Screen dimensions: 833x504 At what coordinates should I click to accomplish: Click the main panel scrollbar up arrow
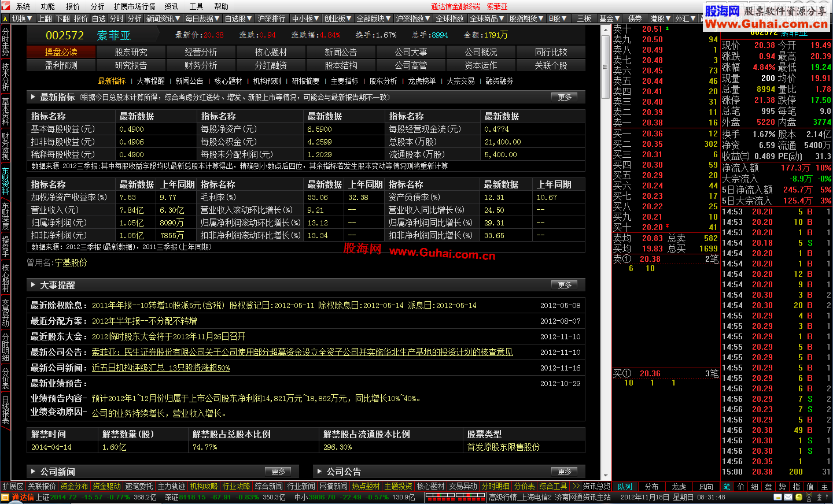point(606,29)
